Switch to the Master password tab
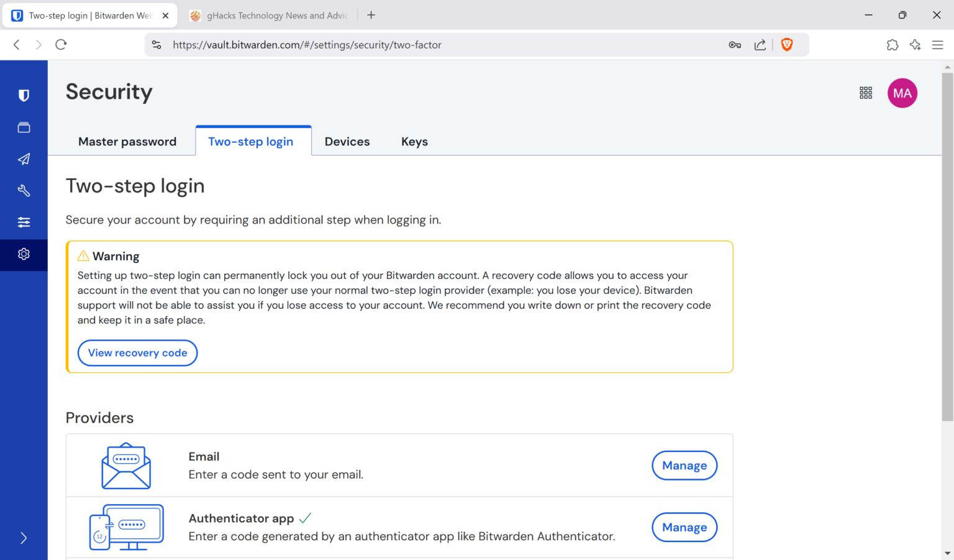 tap(127, 141)
